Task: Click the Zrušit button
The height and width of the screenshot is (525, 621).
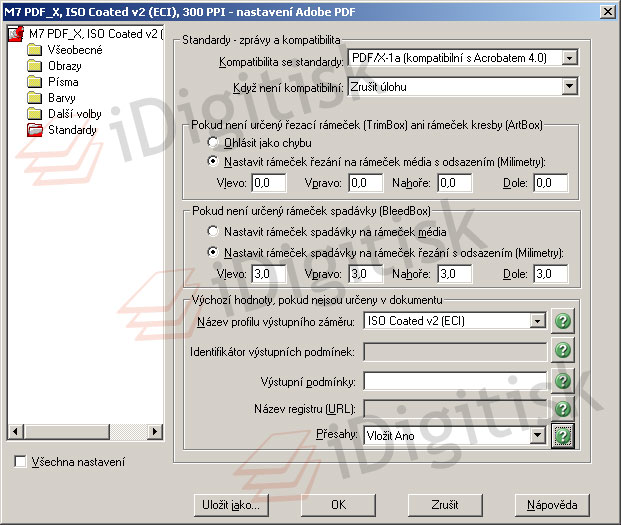Action: (x=445, y=505)
